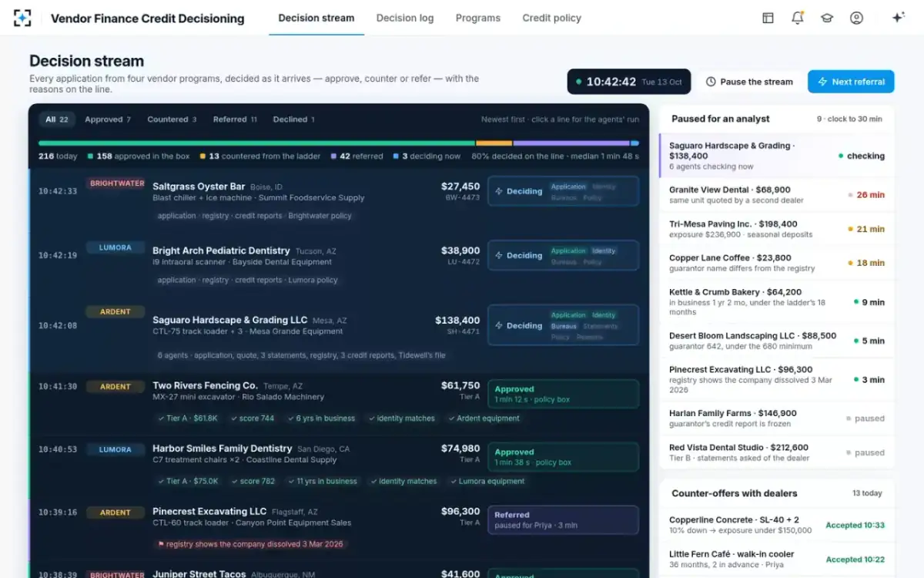924x578 pixels.
Task: Open Little Fern Café counter-offer
Action: 777,559
